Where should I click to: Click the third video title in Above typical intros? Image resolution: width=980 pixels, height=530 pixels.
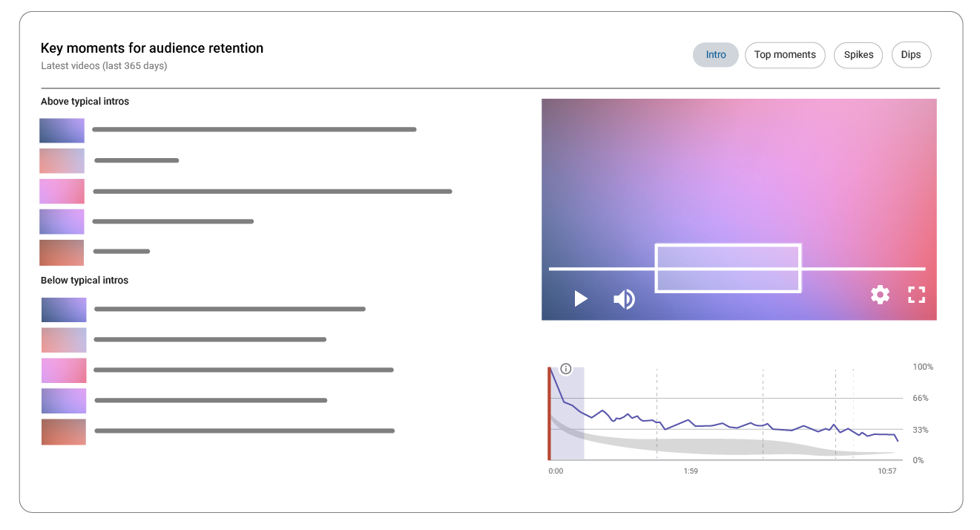[x=272, y=192]
